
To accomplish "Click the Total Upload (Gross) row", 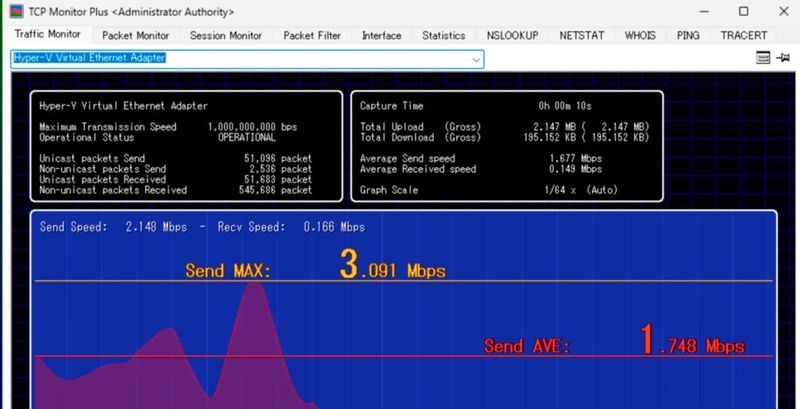I will (505, 126).
